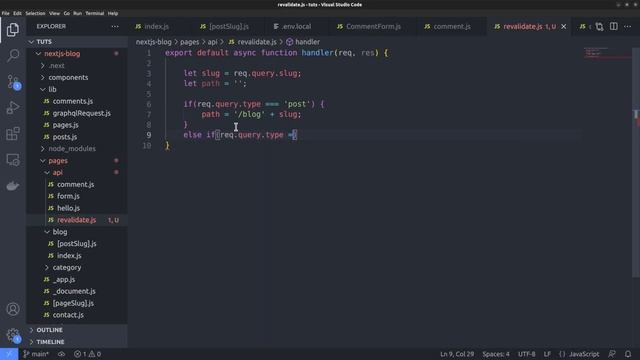Open the View menu
The height and width of the screenshot is (360, 640).
tap(54, 13)
